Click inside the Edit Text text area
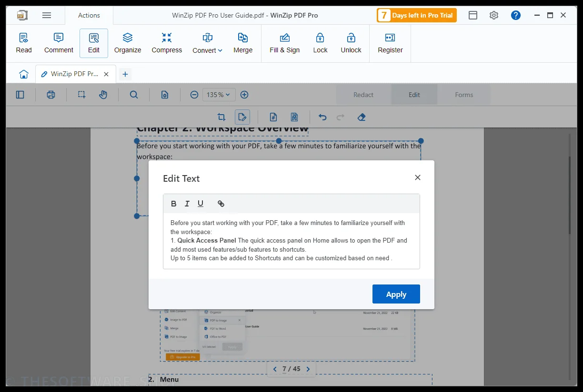 click(x=291, y=241)
